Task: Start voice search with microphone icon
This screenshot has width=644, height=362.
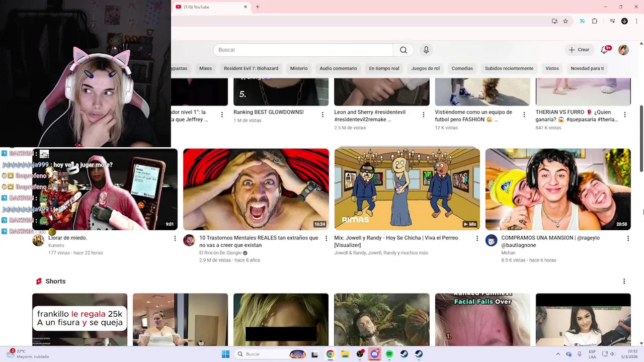Action: click(426, 50)
